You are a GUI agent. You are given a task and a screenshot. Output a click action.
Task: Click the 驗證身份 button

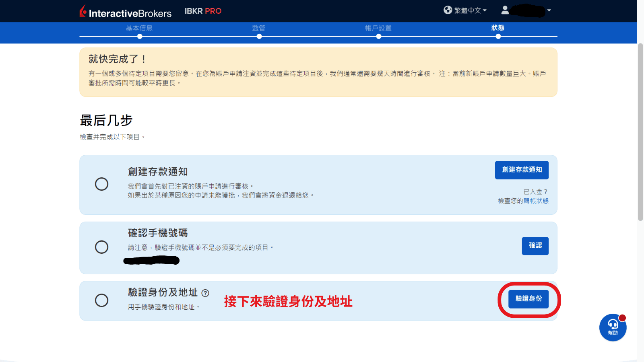529,299
